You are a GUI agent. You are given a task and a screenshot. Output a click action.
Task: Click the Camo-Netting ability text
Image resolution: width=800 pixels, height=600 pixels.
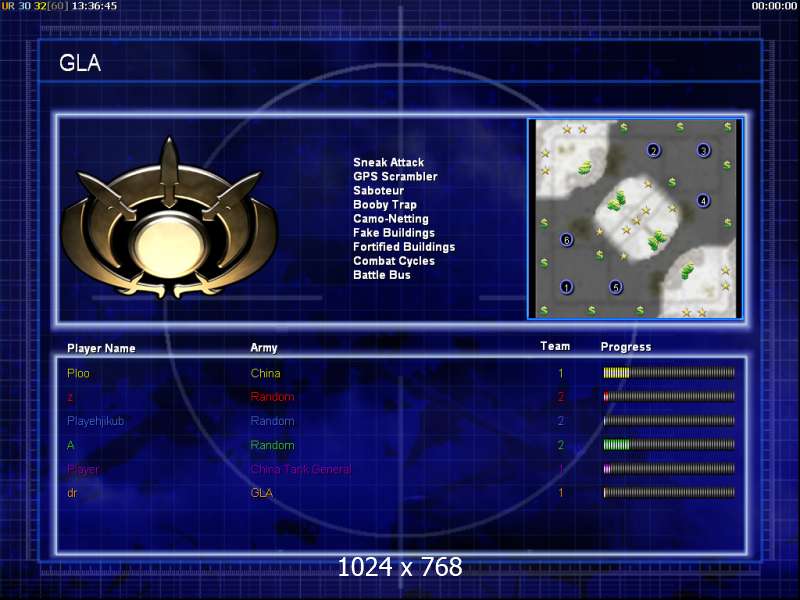(391, 218)
